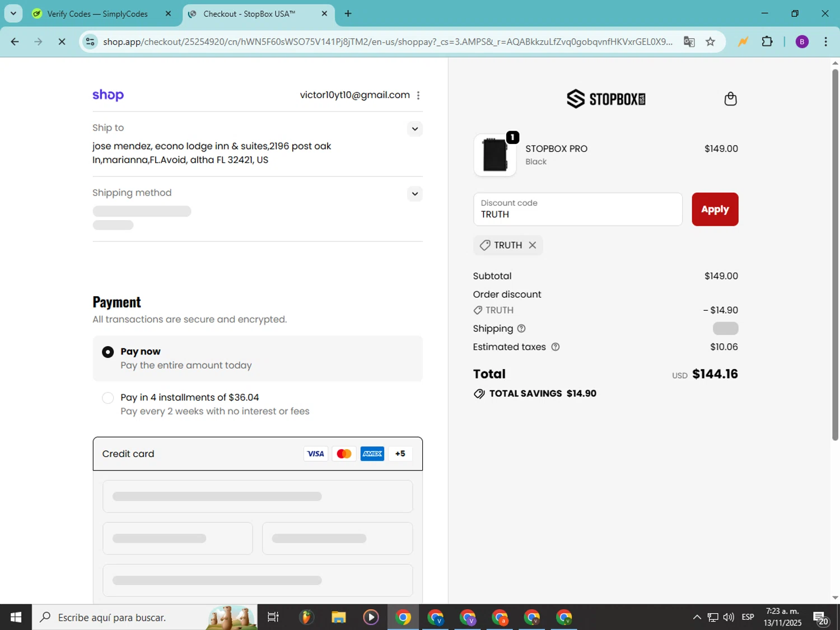The width and height of the screenshot is (840, 630).
Task: Click the shipping address text
Action: point(212,153)
